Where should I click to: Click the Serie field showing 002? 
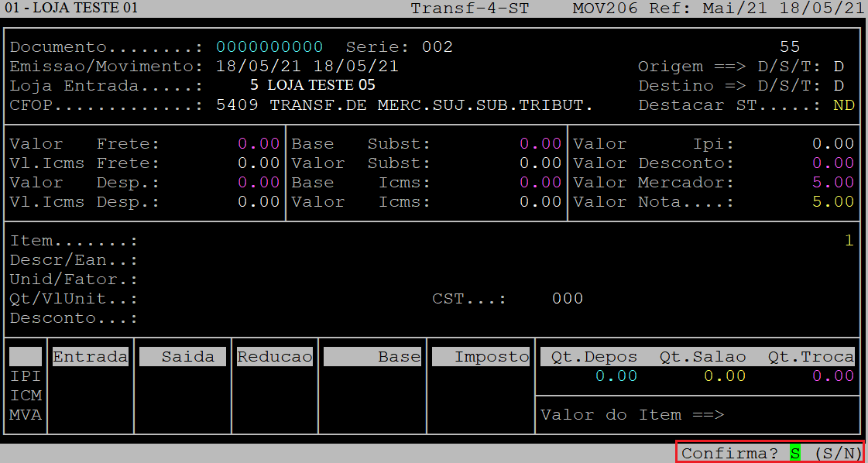(437, 47)
